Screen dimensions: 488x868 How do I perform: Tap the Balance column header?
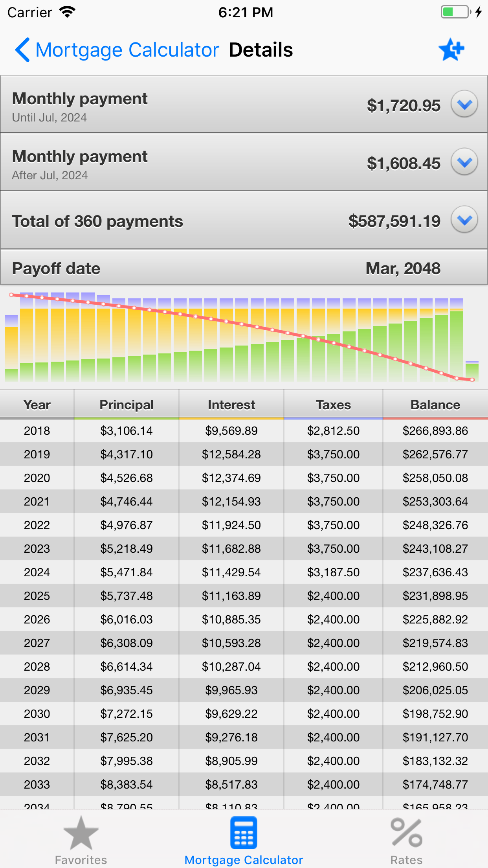tap(435, 405)
